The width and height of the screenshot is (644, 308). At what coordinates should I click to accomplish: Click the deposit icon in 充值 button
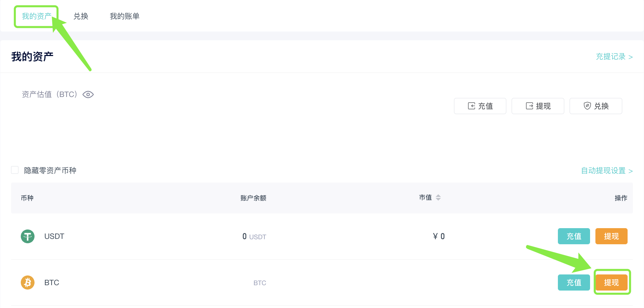click(471, 106)
